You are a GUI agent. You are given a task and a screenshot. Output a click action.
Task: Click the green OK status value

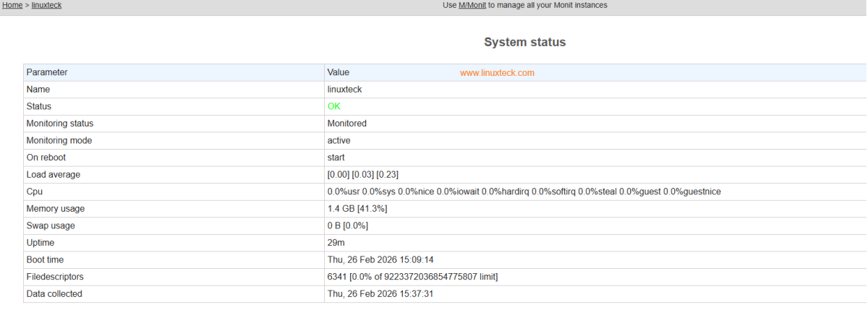tap(333, 106)
